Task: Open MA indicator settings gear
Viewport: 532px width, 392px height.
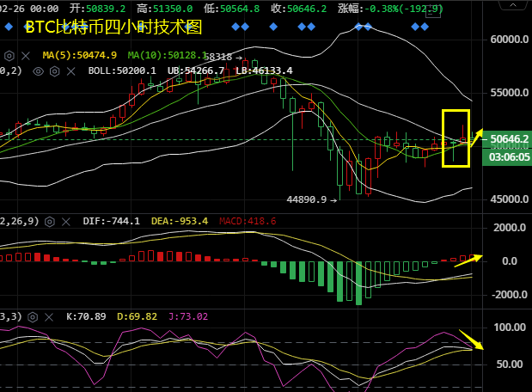Action: pyautogui.click(x=10, y=55)
